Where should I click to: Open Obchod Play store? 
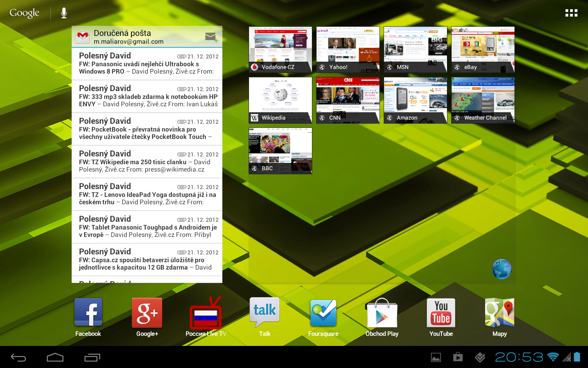(x=382, y=312)
